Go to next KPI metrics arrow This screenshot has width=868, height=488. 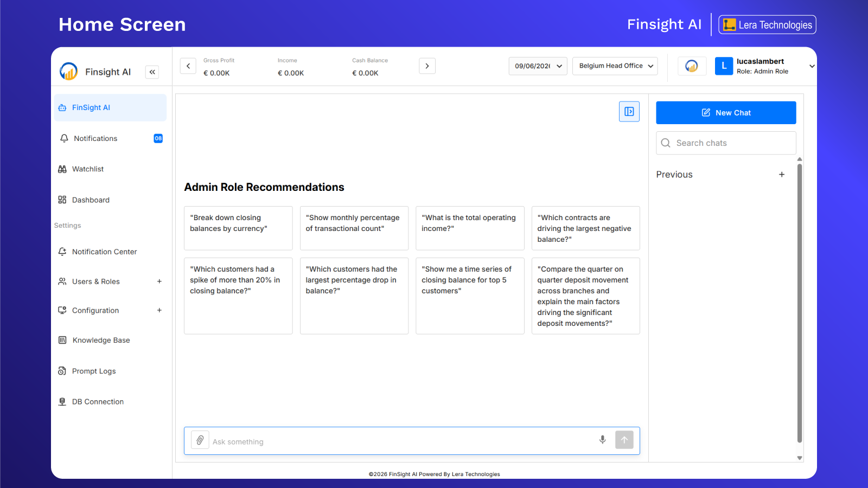[x=427, y=66]
